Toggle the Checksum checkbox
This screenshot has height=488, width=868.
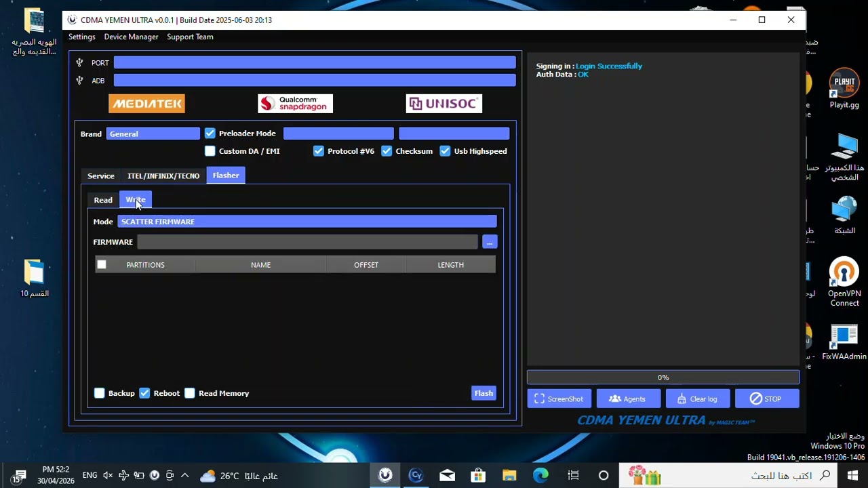[x=387, y=151]
